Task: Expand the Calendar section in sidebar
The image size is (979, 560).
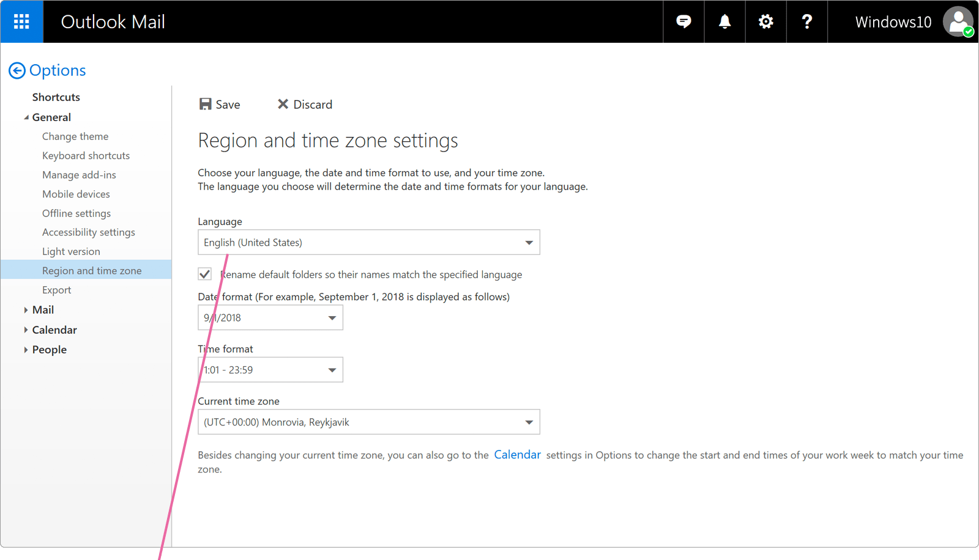Action: pyautogui.click(x=26, y=330)
